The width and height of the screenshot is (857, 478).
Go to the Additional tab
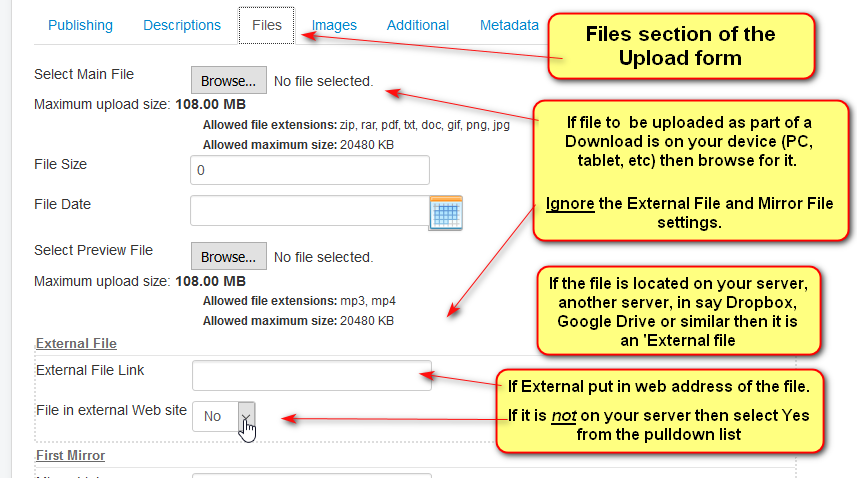[x=418, y=25]
